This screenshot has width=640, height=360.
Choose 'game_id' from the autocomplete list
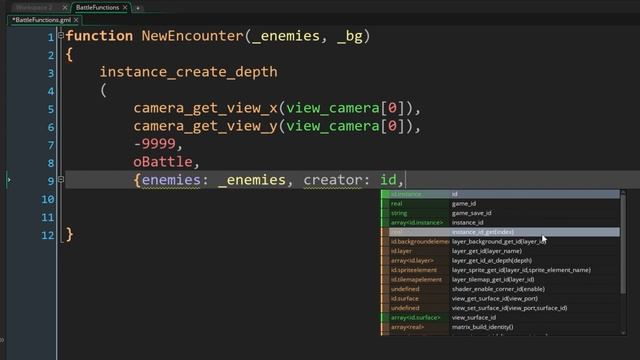point(500,203)
